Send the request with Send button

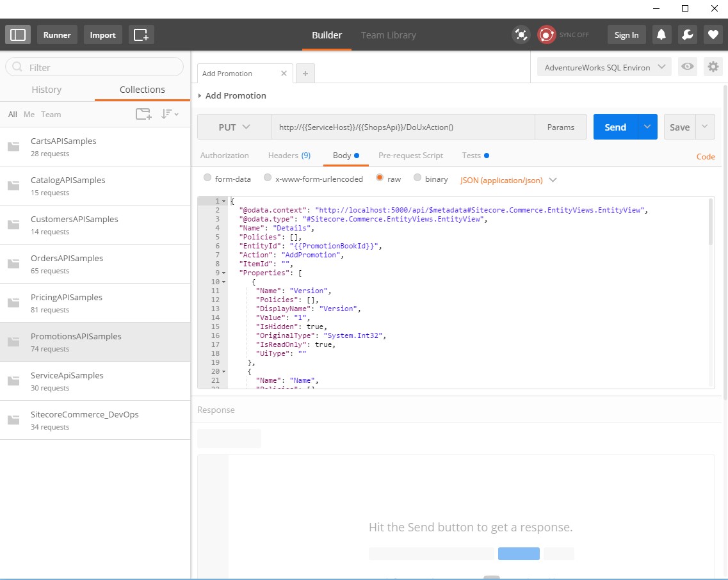pyautogui.click(x=616, y=127)
